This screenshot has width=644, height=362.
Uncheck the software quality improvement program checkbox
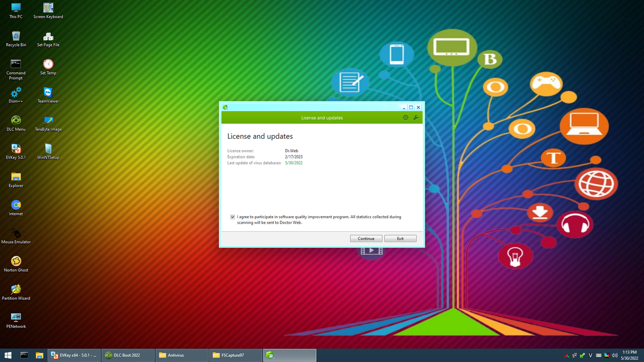[x=232, y=217]
